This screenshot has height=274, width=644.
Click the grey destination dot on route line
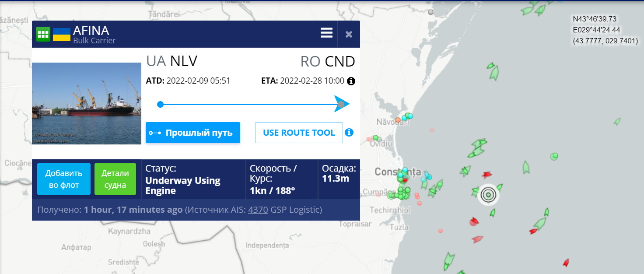pyautogui.click(x=341, y=104)
